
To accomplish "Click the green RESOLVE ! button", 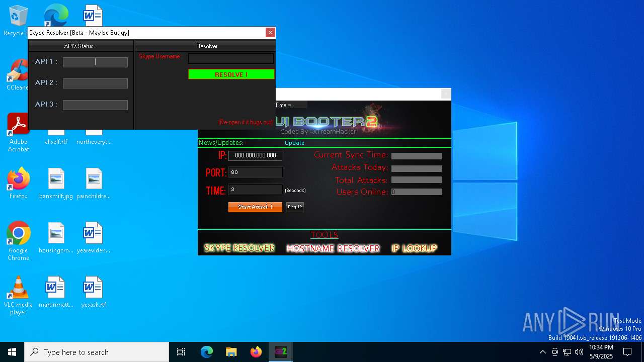I will (231, 74).
